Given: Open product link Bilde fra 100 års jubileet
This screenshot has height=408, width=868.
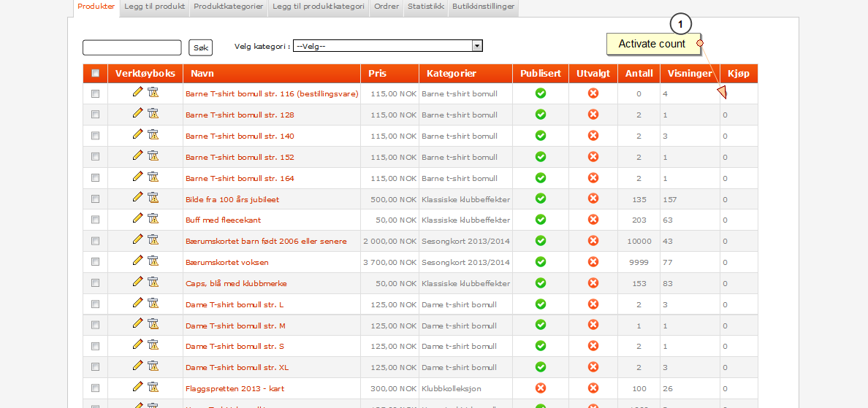Looking at the screenshot, I should tap(232, 199).
